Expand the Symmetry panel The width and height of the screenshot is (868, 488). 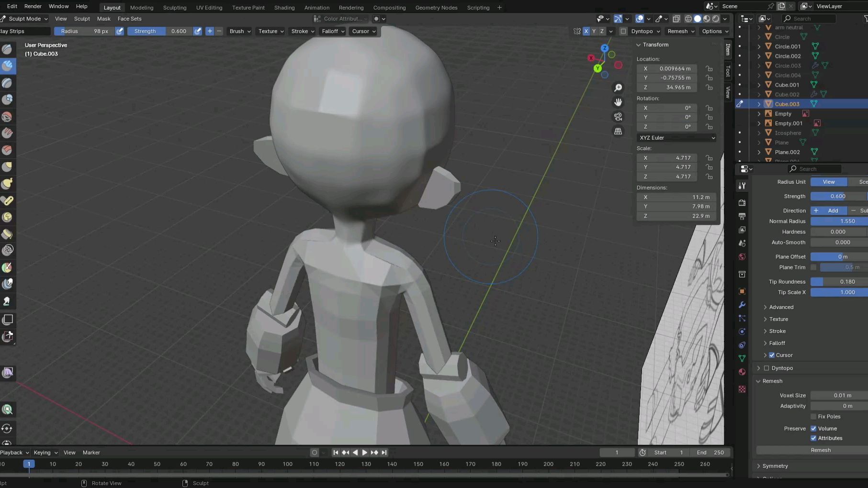pyautogui.click(x=775, y=466)
